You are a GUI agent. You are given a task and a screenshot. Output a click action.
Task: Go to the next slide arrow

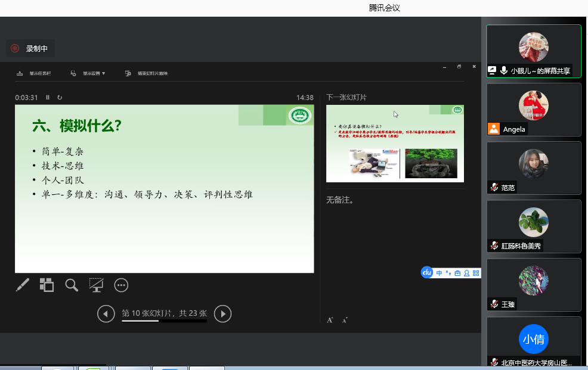tap(222, 313)
